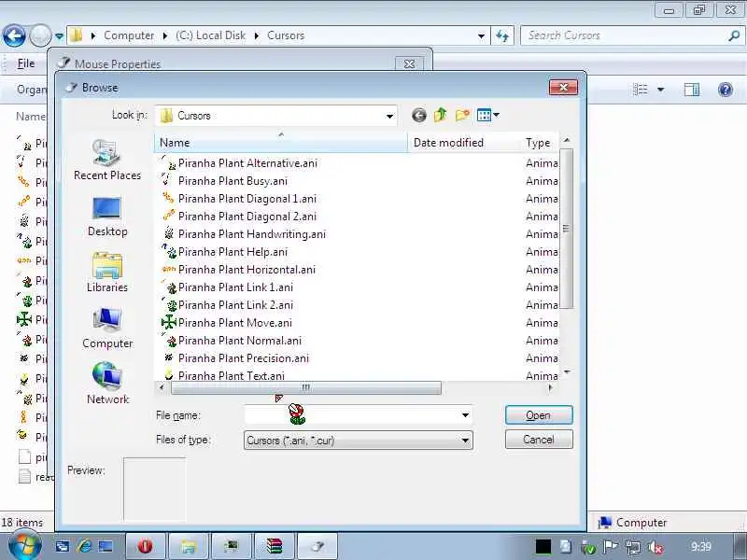Click the taskbar clock showing 9:39
Viewport: 747px width, 560px height.
[701, 547]
